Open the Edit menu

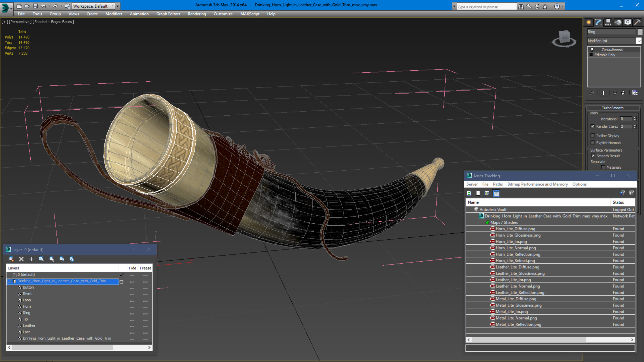click(x=21, y=14)
